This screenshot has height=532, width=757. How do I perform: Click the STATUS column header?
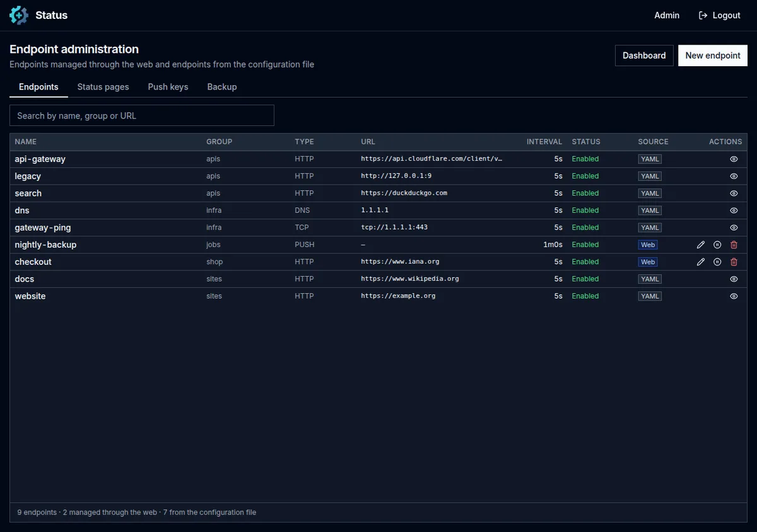point(586,142)
